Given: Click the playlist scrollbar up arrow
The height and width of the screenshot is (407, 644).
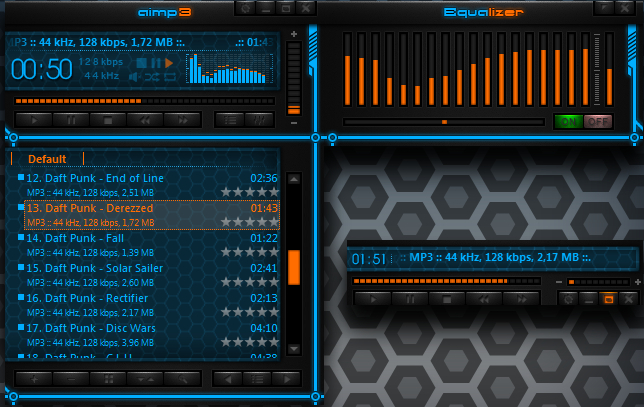Looking at the screenshot, I should coord(294,179).
